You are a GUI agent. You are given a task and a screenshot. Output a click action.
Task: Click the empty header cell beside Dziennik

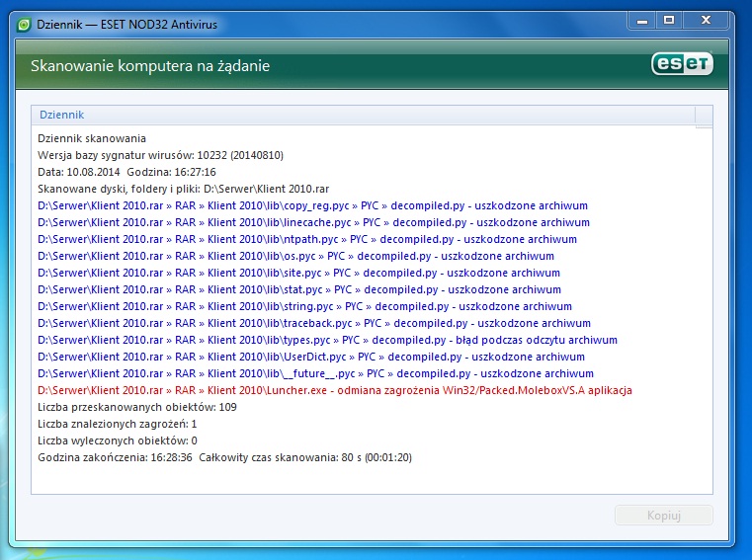[704, 116]
